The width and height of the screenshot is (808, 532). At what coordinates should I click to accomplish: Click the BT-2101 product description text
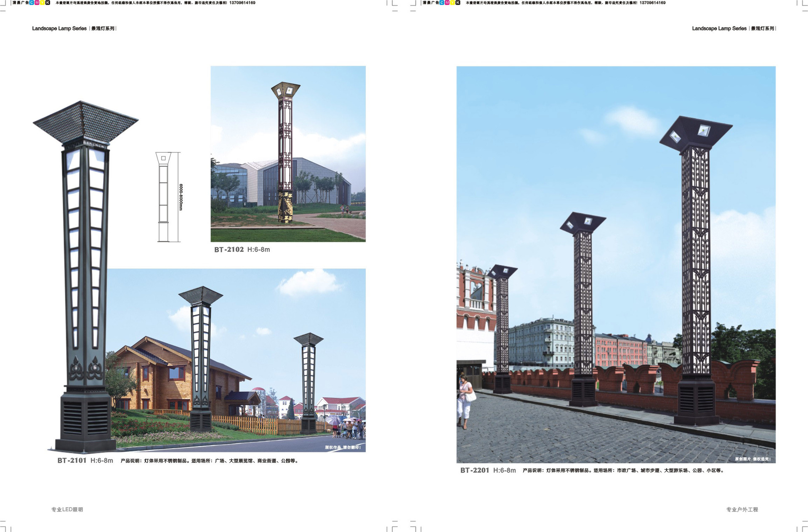(210, 461)
